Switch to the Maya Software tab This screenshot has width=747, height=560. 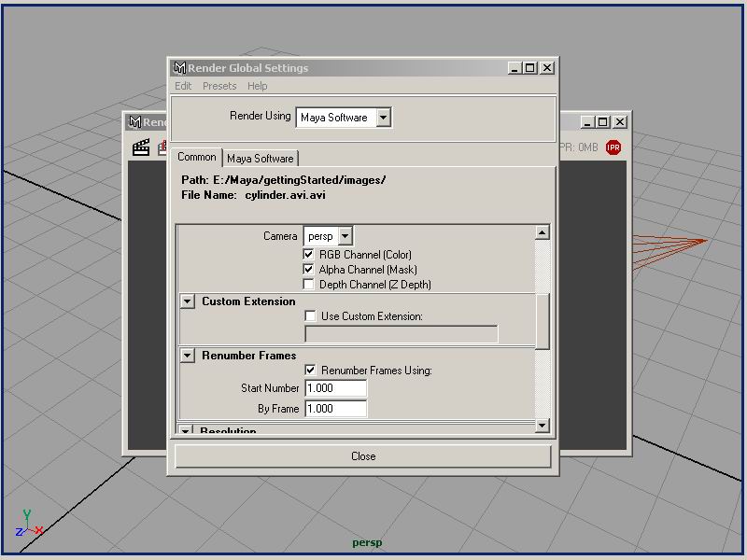[261, 159]
